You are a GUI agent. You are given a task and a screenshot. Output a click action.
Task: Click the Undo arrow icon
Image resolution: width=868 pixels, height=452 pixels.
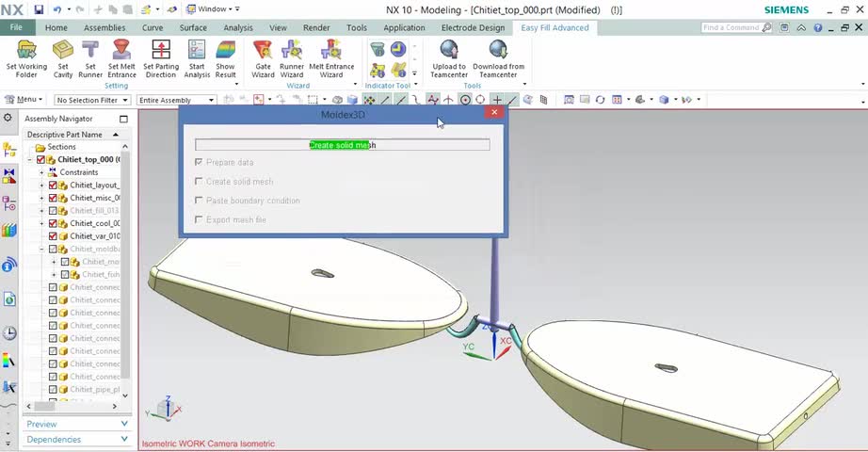coord(57,9)
